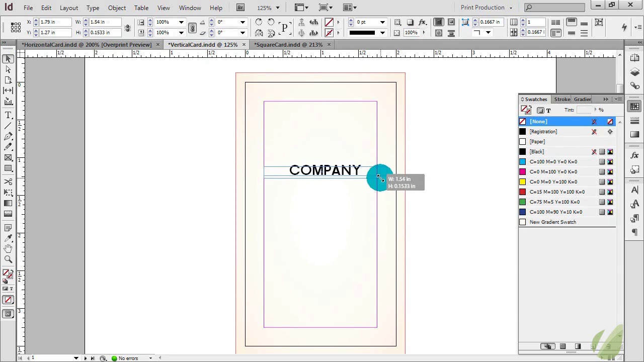The image size is (644, 362).
Task: Switch to the HorizontalCard.indd tab
Action: click(87, 45)
